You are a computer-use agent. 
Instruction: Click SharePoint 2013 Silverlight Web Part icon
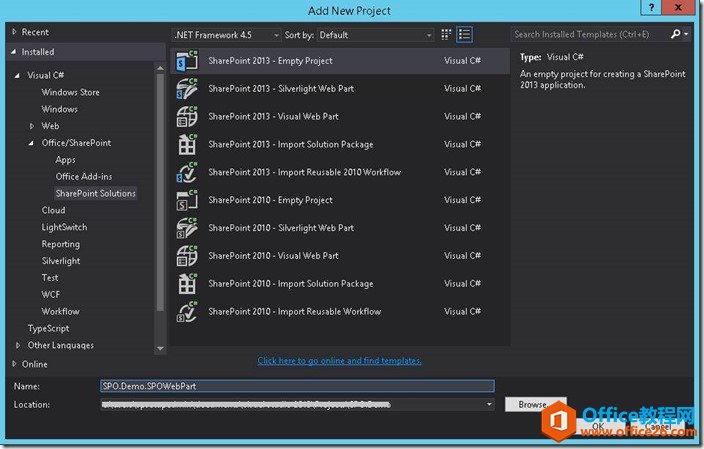[187, 88]
